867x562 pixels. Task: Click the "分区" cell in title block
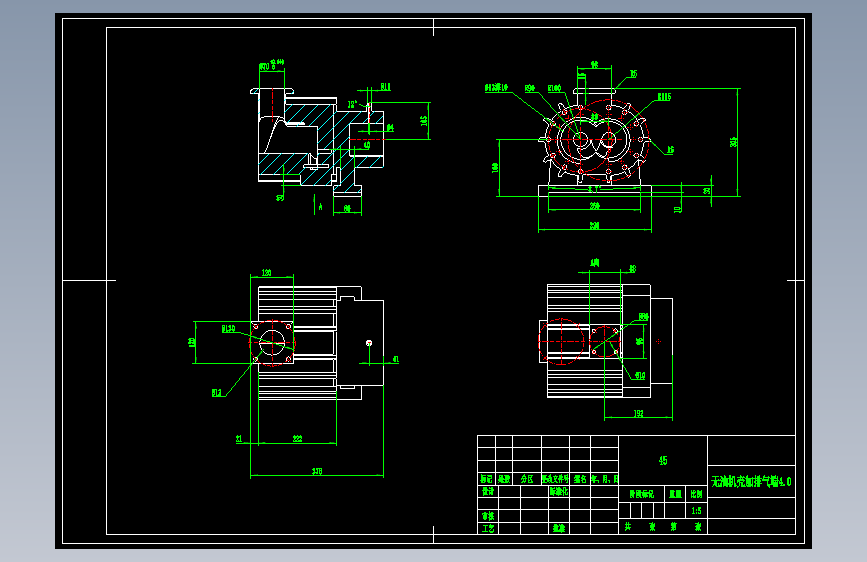(x=527, y=479)
